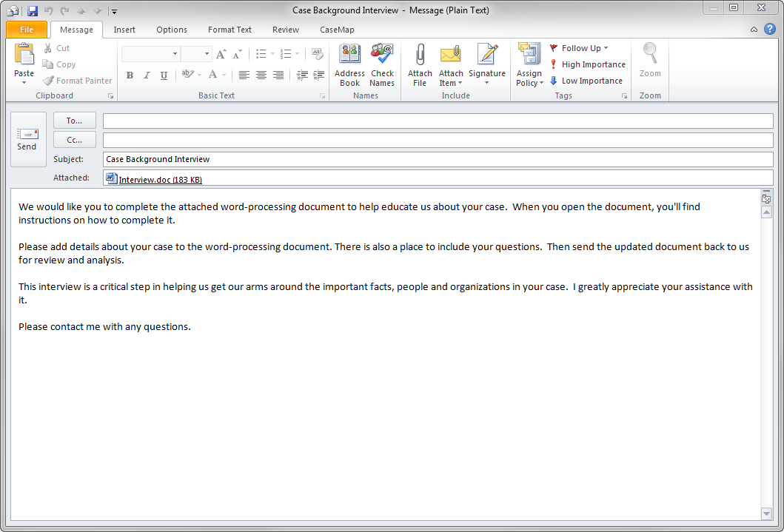The width and height of the screenshot is (784, 532).
Task: Toggle Bold text formatting
Action: coord(130,75)
